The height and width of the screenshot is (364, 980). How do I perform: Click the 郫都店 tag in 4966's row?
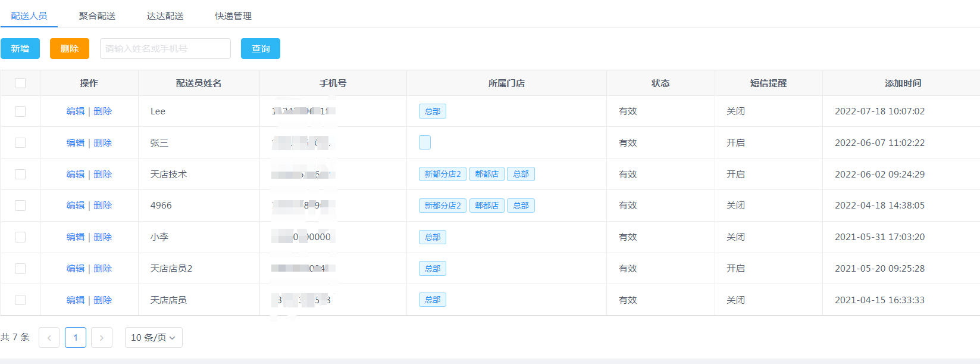487,206
